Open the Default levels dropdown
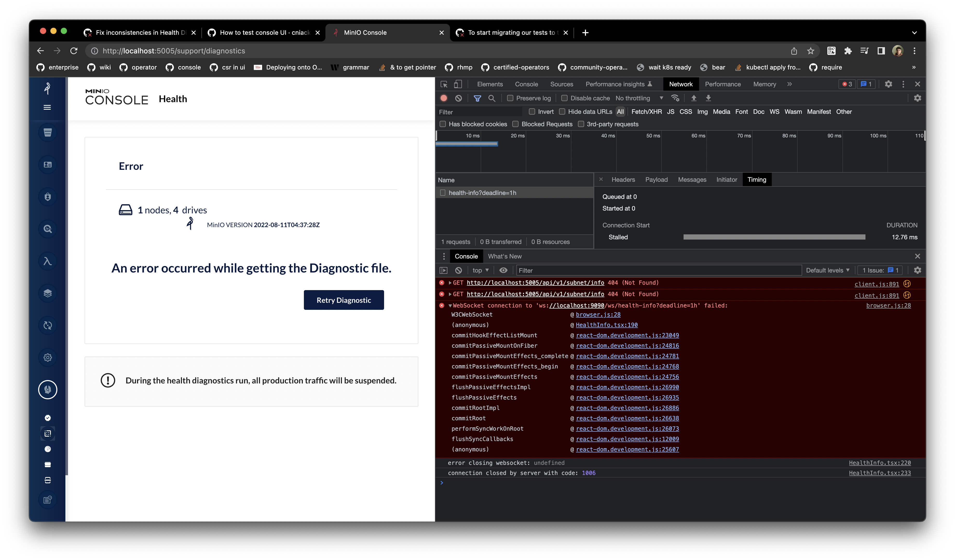Image resolution: width=955 pixels, height=560 pixels. tap(827, 270)
